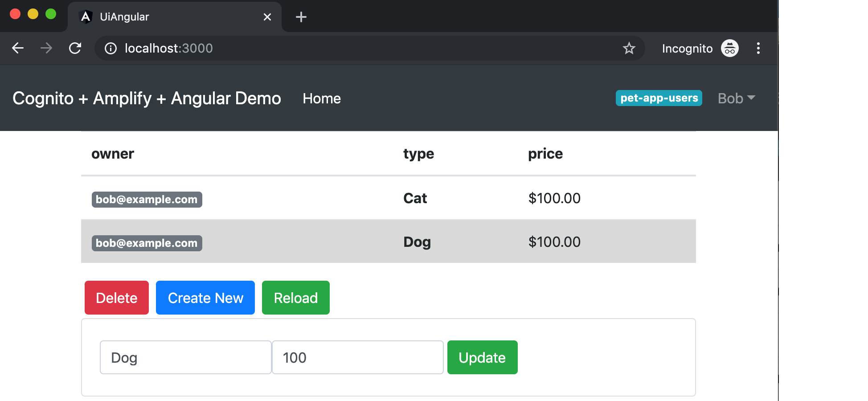
Task: Click the Delete button
Action: coord(116,298)
